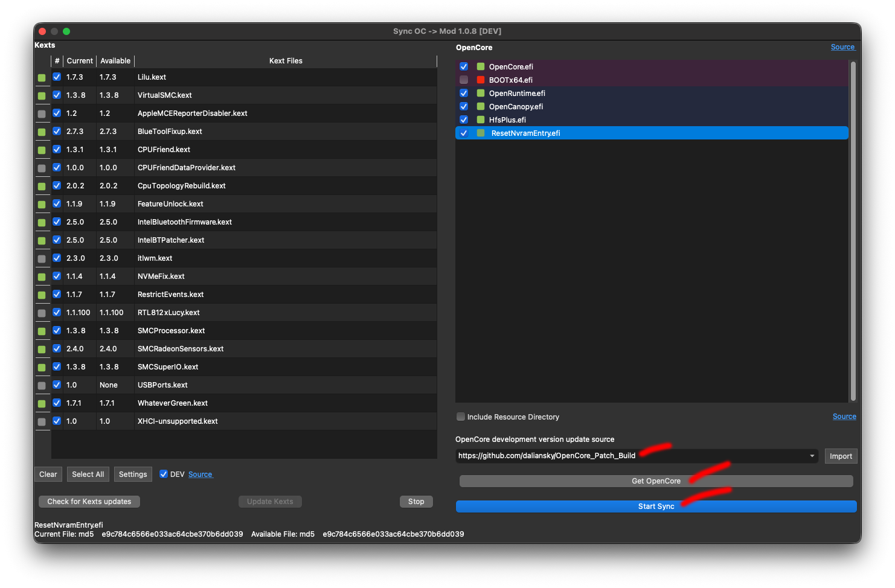Image resolution: width=895 pixels, height=588 pixels.
Task: Check the BOOTx64.efi checkbox
Action: click(x=464, y=80)
